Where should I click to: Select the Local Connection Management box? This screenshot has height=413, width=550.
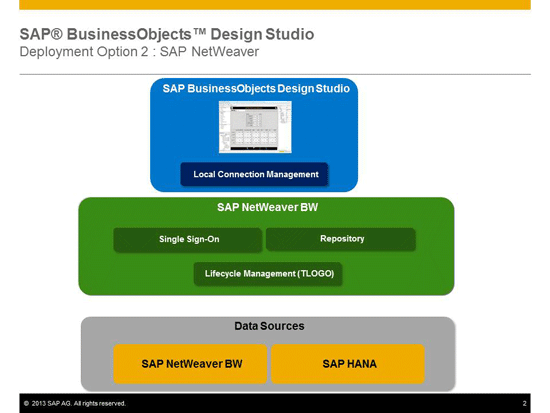coord(254,174)
